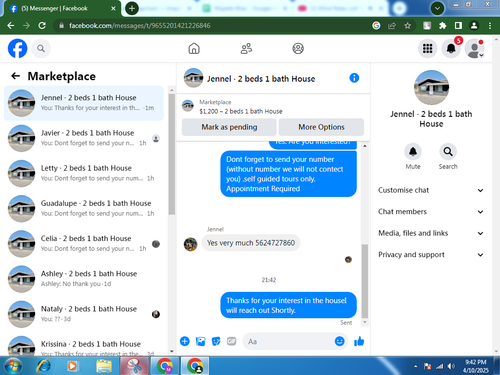Open Chrome three-dot menu

click(x=490, y=26)
